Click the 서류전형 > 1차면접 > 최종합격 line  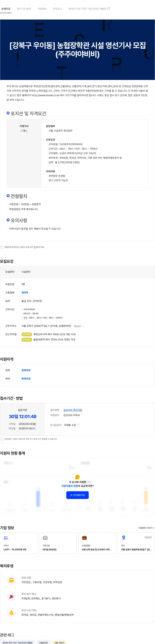[x=25, y=204]
